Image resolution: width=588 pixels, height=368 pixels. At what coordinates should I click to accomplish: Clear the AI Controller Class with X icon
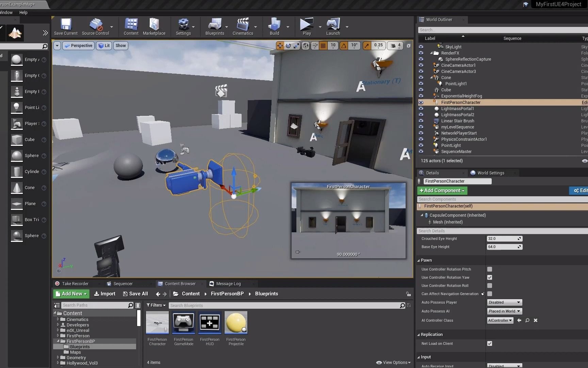(536, 320)
